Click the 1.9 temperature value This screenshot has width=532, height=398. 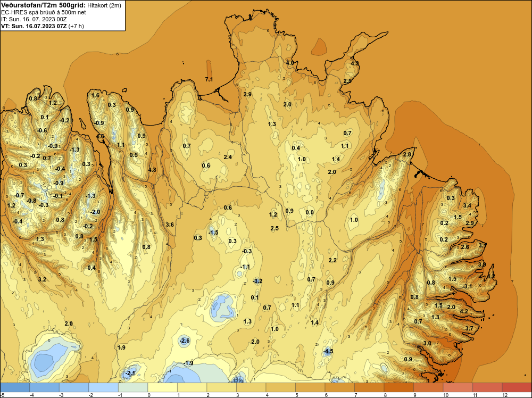(x=121, y=347)
